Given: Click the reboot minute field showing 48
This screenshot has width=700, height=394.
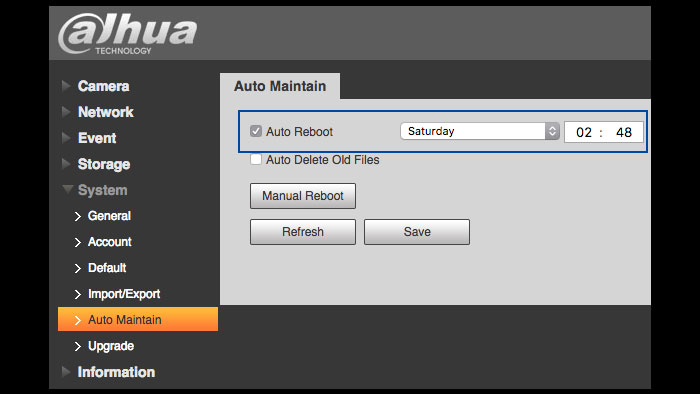Looking at the screenshot, I should pyautogui.click(x=624, y=132).
